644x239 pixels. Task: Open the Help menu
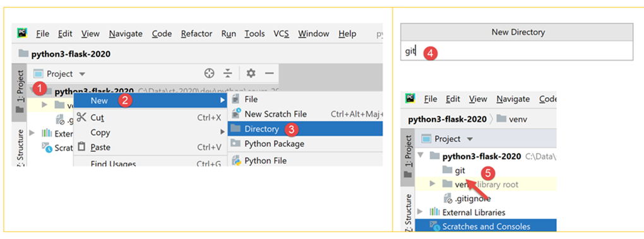pos(347,33)
